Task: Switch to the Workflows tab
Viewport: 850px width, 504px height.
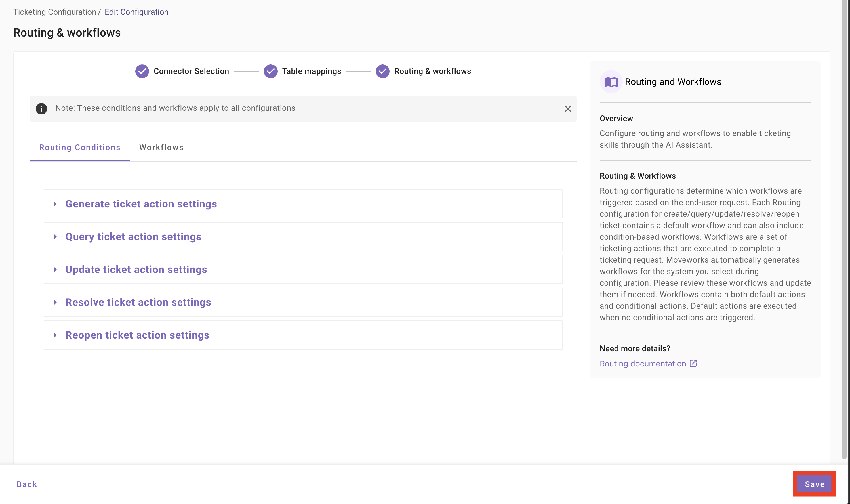Action: click(x=161, y=147)
